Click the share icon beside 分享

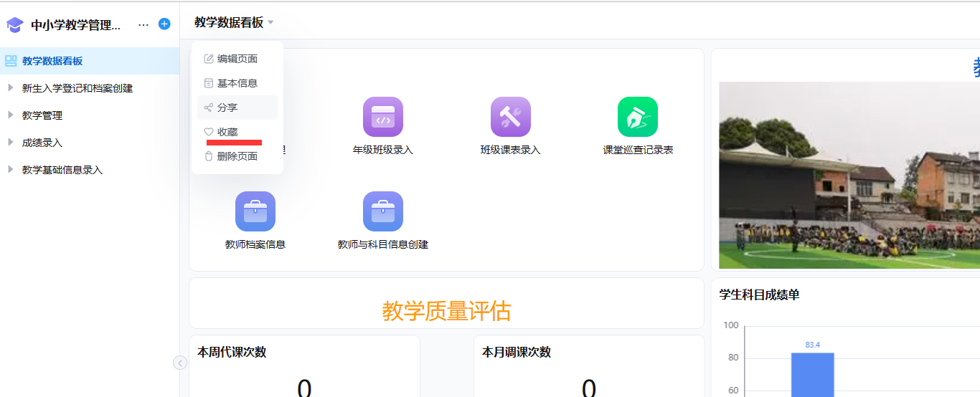209,107
